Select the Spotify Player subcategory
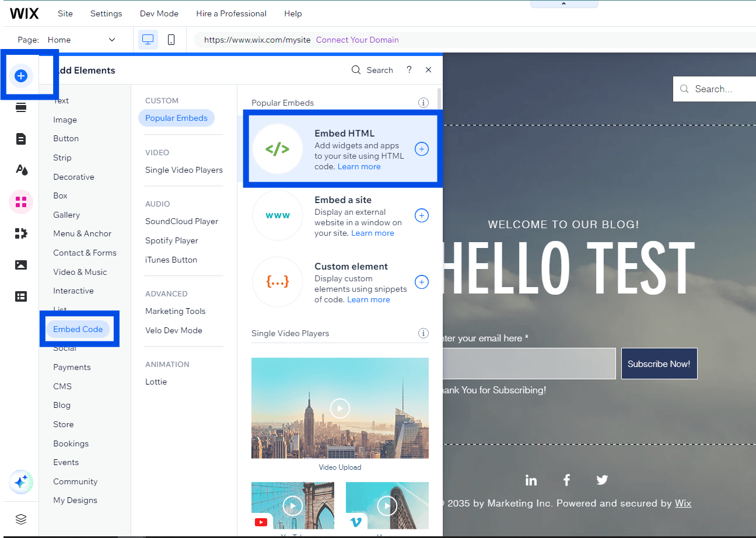Viewport: 756px width, 538px height. (x=171, y=240)
